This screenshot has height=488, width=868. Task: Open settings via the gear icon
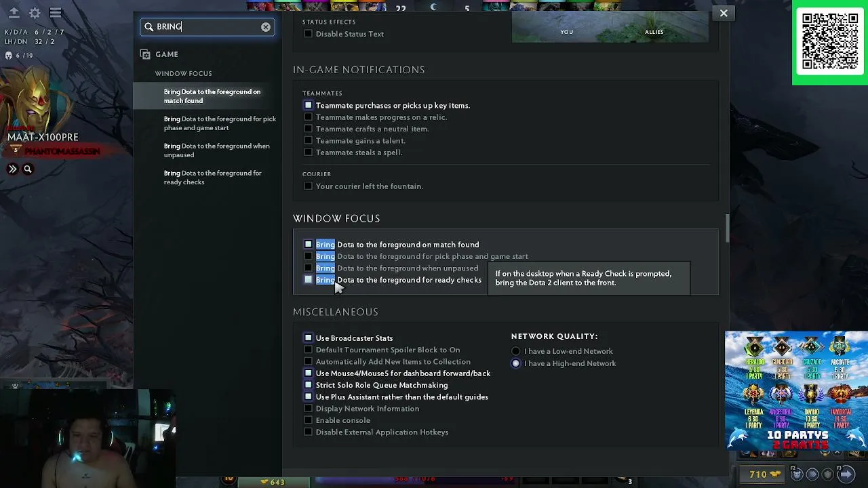35,13
